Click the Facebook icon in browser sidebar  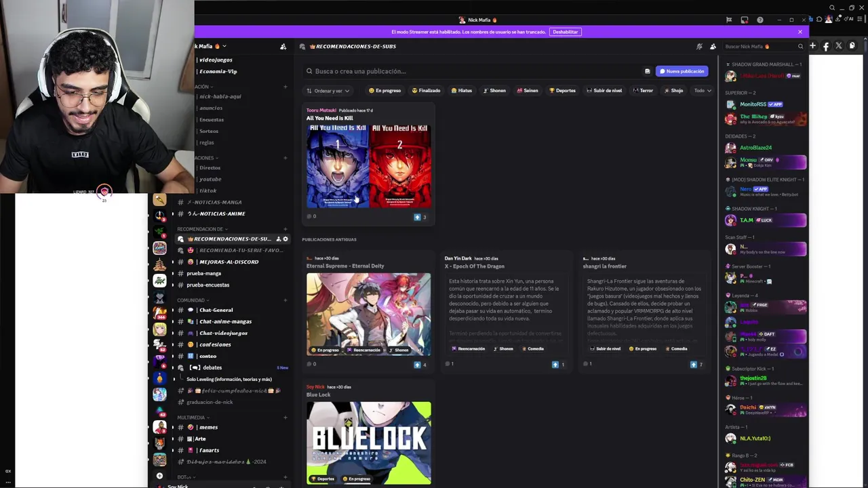(x=826, y=46)
